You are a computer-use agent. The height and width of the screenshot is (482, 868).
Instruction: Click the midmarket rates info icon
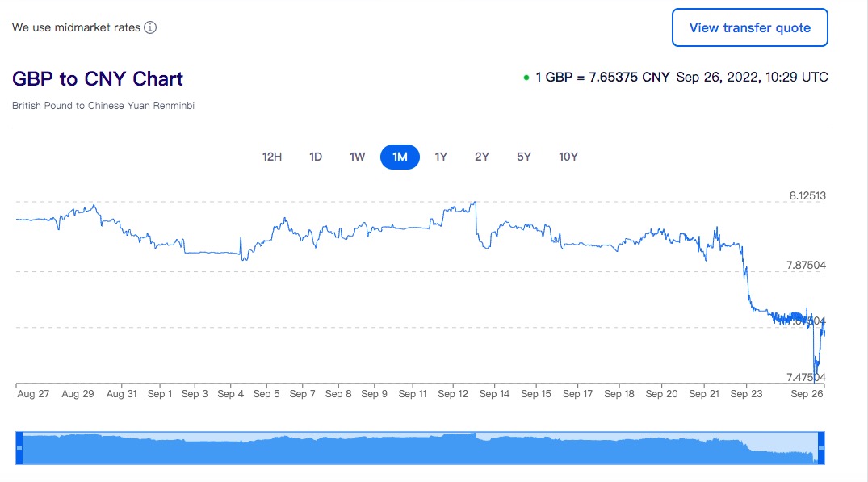[x=150, y=27]
